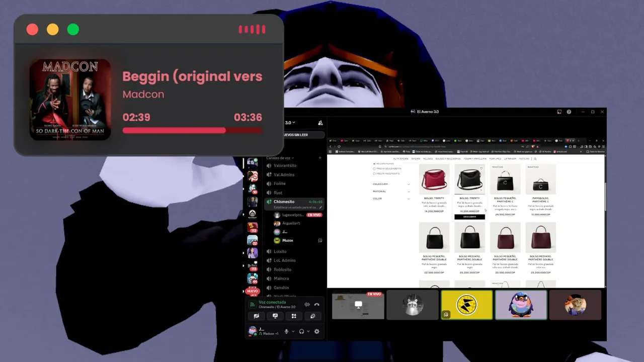Select the PRECIO ASCENDENTE radio option
The width and height of the screenshot is (644, 362).
click(x=386, y=173)
